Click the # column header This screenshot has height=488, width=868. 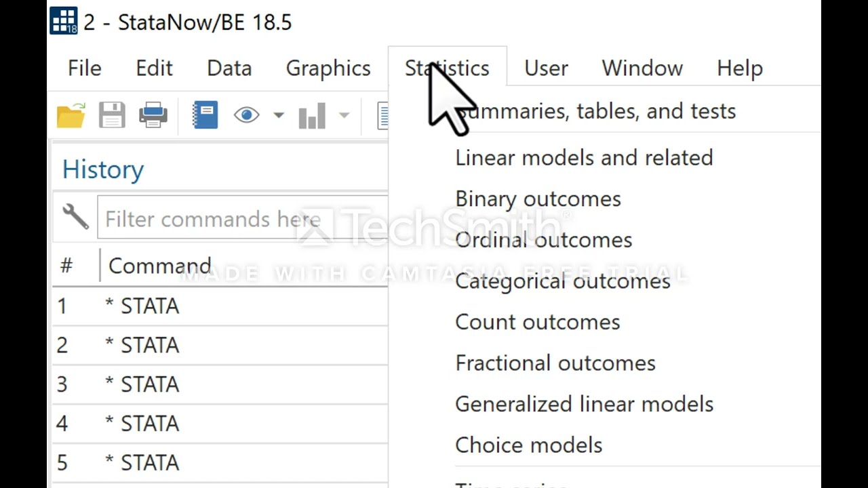coord(66,266)
